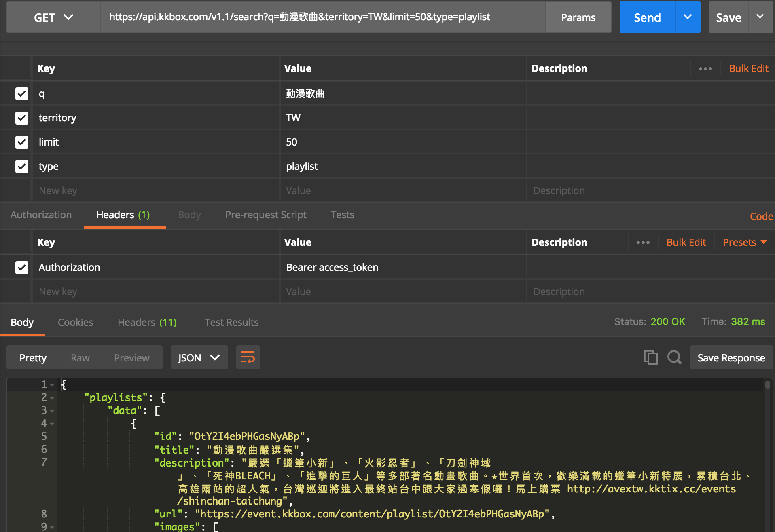Edit the limit value 50
The image size is (775, 532).
point(403,142)
